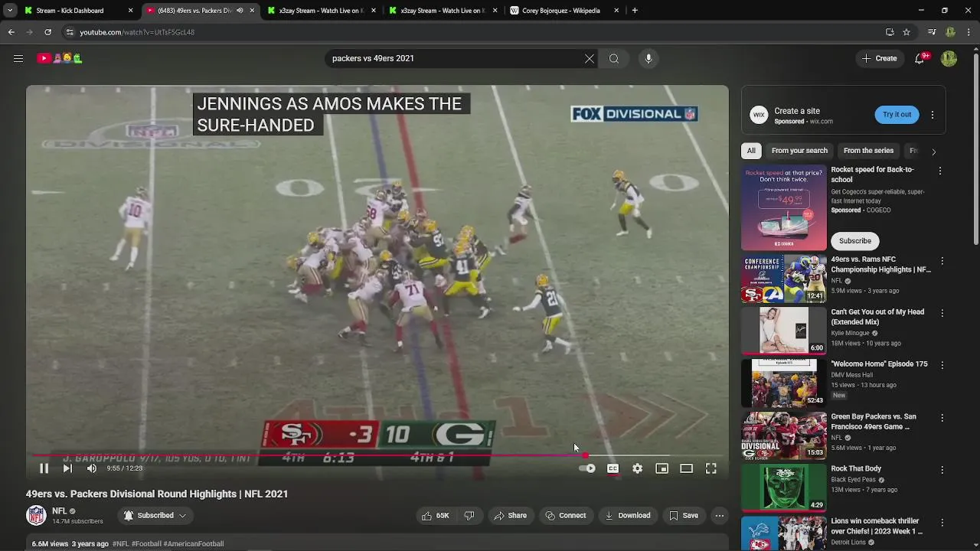This screenshot has height=551, width=980.
Task: Open Lions win comeback thriller video
Action: [784, 533]
